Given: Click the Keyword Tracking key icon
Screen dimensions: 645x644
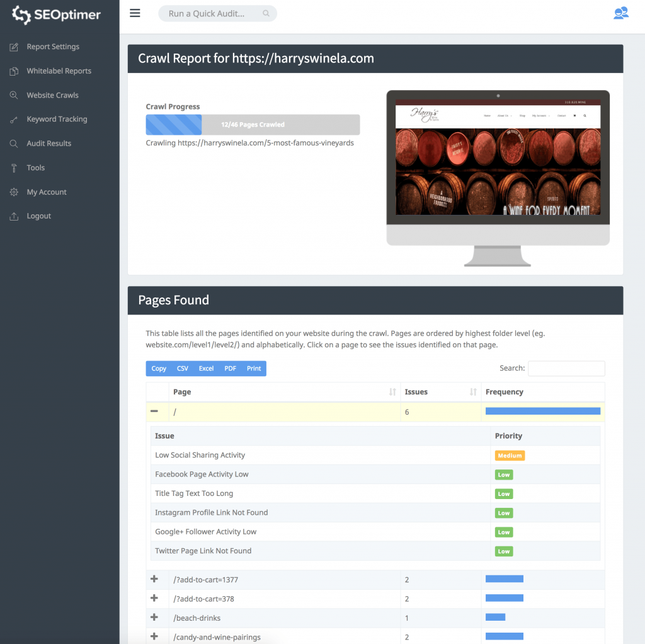Looking at the screenshot, I should (x=14, y=119).
